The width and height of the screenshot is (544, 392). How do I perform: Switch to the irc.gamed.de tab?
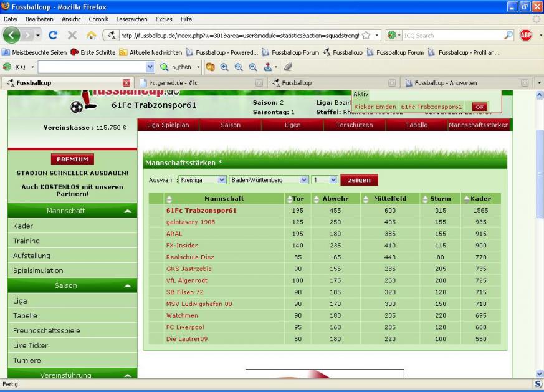coord(201,82)
